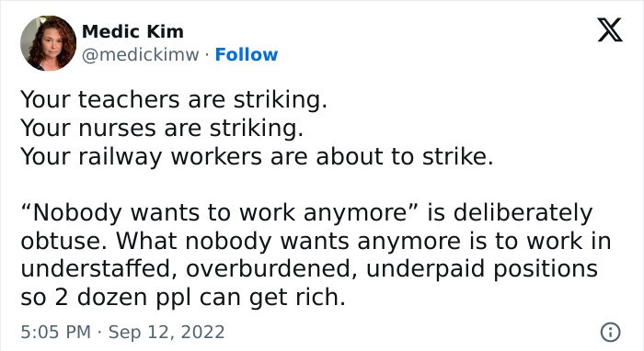Open Medic Kim's profile photo

point(49,43)
